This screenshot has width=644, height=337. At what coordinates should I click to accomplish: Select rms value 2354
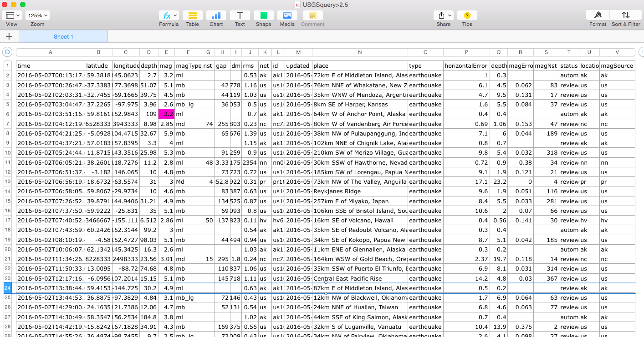[250, 162]
